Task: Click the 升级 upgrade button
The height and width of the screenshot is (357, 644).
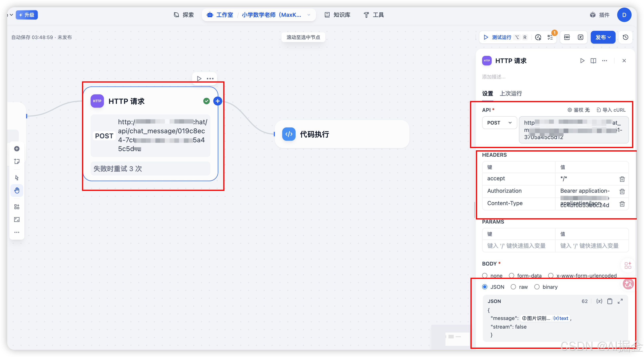Action: tap(27, 15)
